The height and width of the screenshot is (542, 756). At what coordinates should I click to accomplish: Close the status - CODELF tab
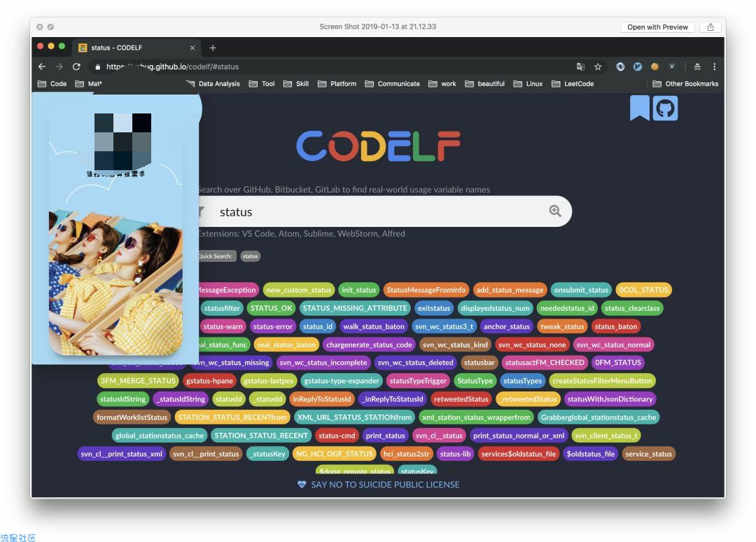[x=192, y=48]
